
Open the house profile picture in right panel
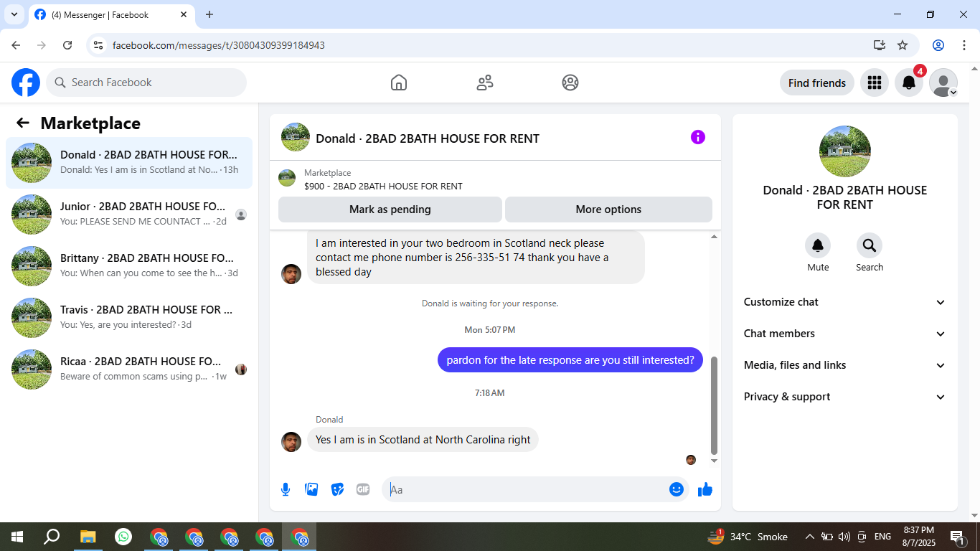845,151
